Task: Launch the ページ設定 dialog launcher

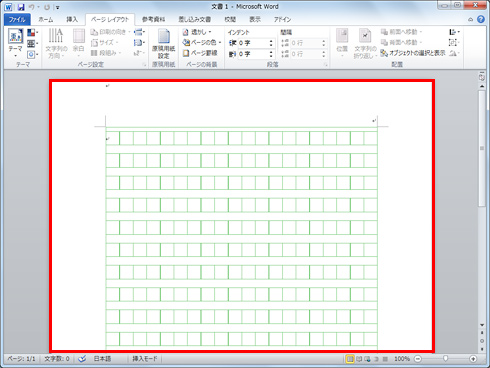Action: [144, 65]
